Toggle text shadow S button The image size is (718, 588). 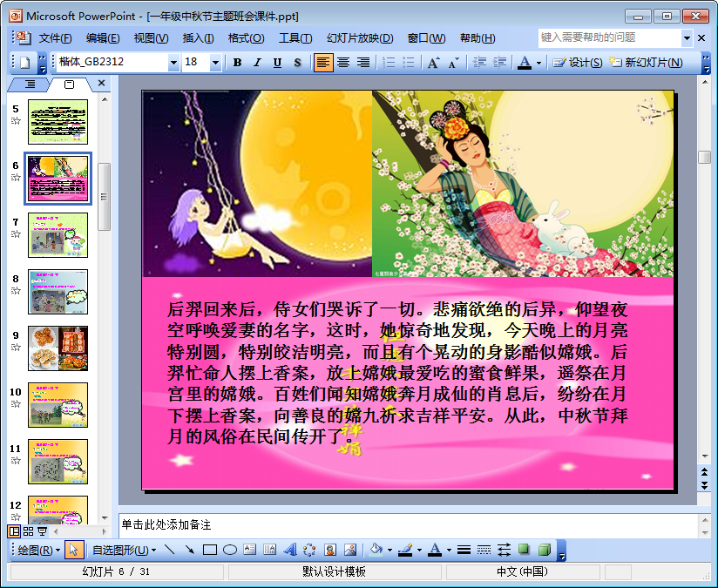click(x=298, y=62)
